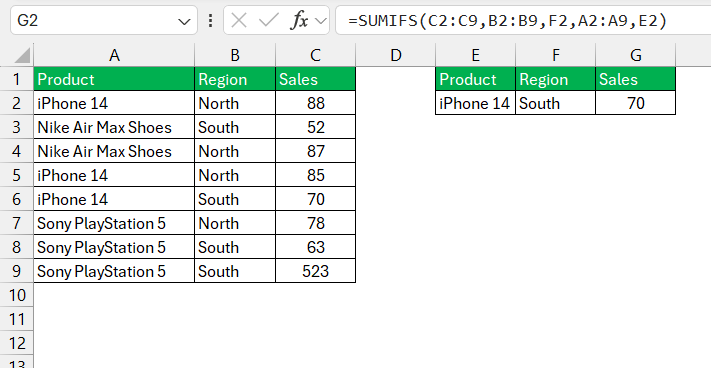711x368 pixels.
Task: Select row 8 header
Action: (17, 247)
